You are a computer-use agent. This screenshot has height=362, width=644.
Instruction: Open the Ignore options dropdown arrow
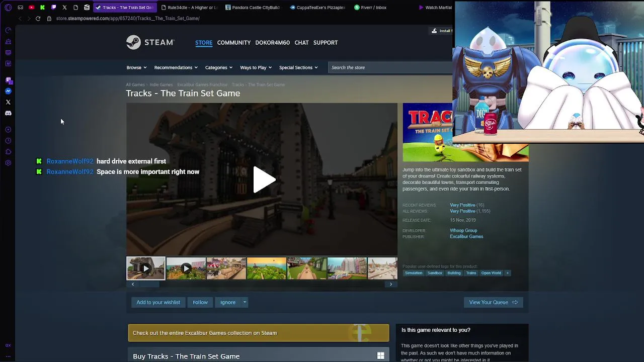click(245, 302)
